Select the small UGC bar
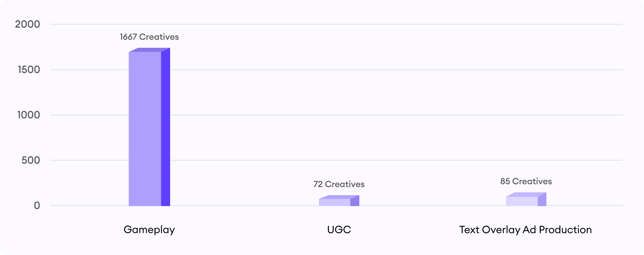 point(339,201)
